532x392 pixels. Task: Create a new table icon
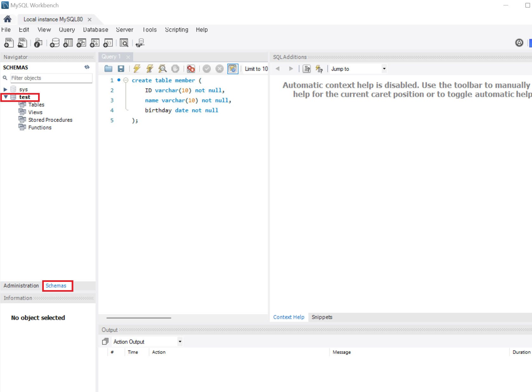pyautogui.click(x=68, y=43)
